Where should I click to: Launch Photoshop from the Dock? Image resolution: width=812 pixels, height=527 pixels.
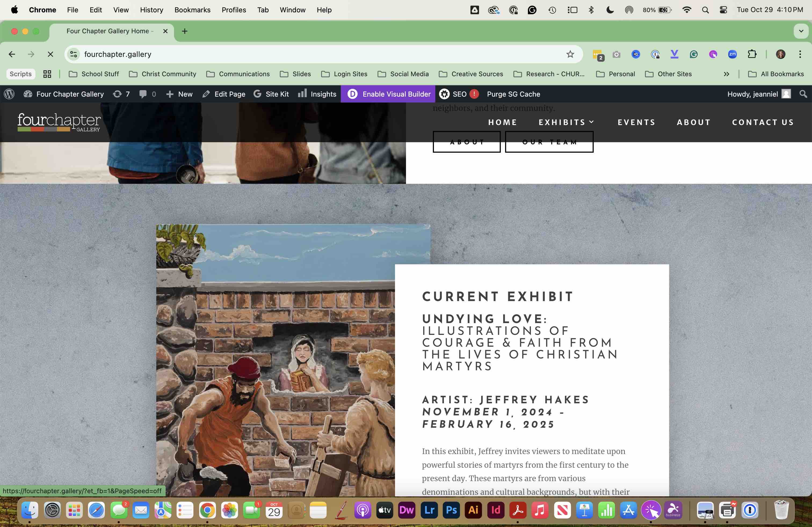(451, 510)
